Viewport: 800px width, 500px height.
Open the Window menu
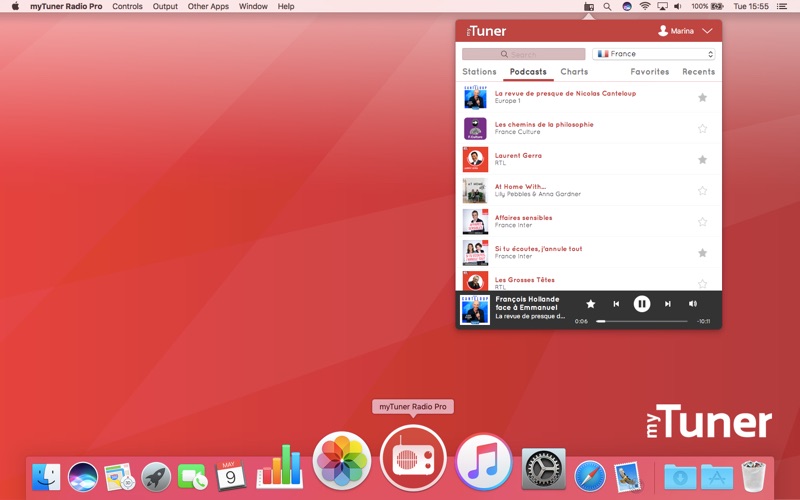pos(253,7)
